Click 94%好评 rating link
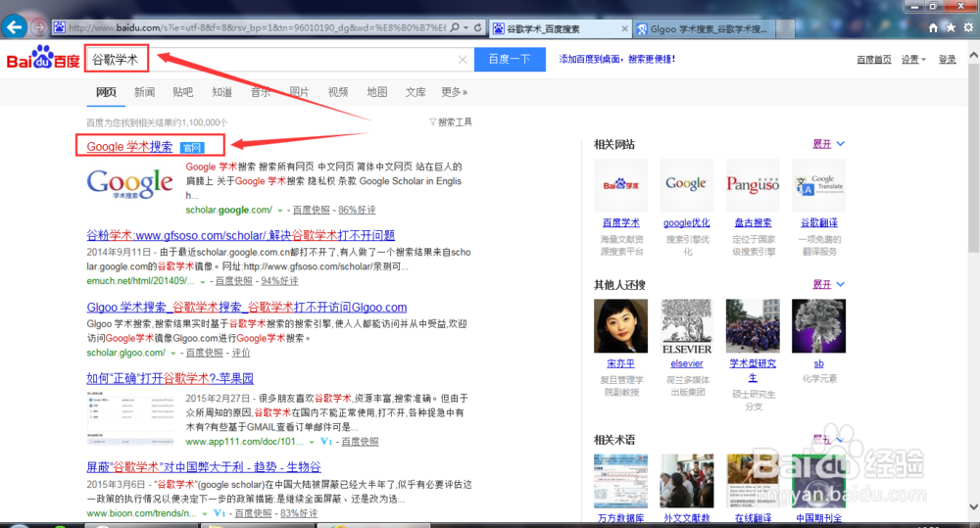Viewport: 980px width, 528px height. (x=279, y=281)
